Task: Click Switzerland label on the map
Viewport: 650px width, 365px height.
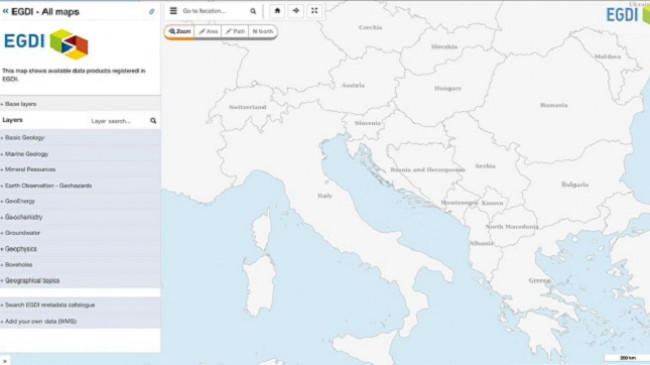Action: 247,107
